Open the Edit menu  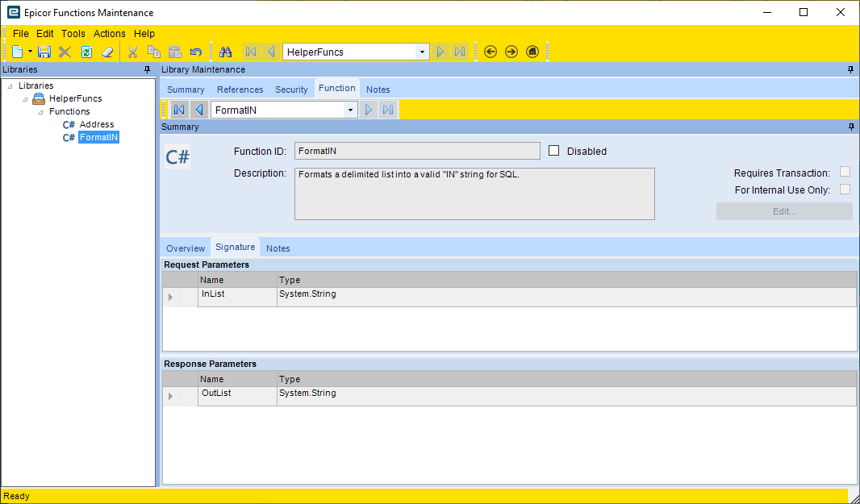(45, 33)
